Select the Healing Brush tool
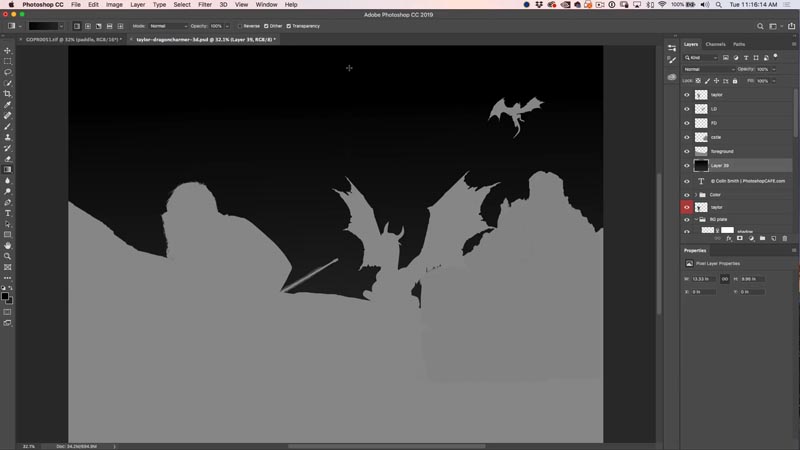Screen dimensions: 800x450 point(8,116)
